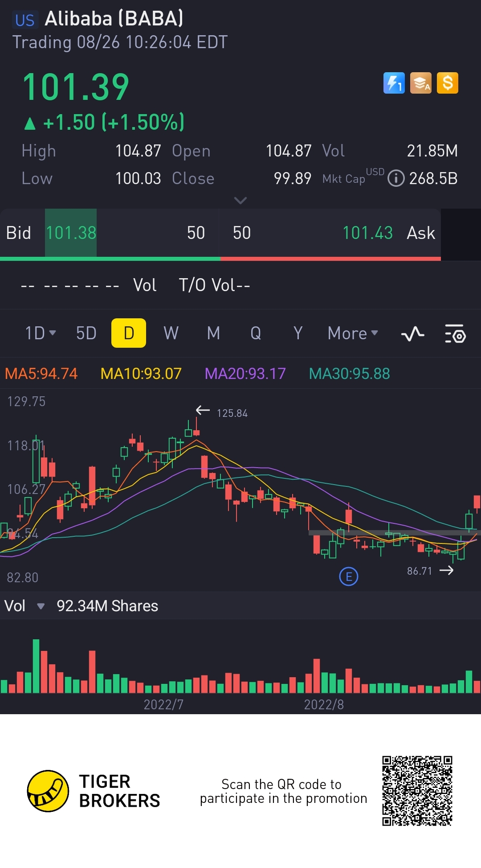Switch to M monthly chart

click(213, 333)
